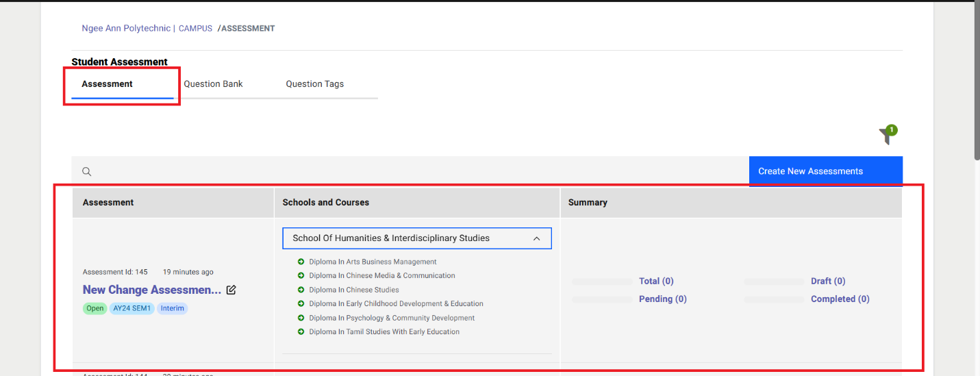Click arrow icon beside Diploma In Arts Business Management

pyautogui.click(x=301, y=262)
